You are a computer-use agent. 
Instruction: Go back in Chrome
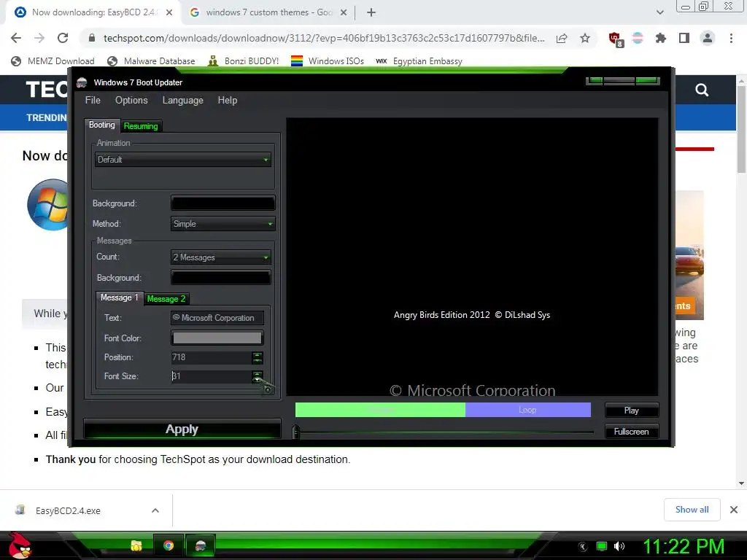(x=16, y=38)
